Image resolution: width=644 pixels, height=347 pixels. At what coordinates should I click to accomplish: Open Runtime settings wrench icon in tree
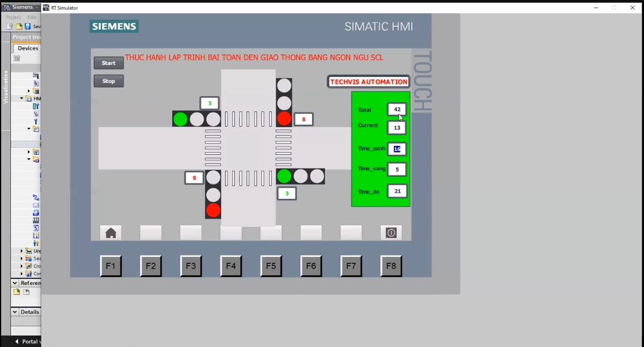point(36,121)
